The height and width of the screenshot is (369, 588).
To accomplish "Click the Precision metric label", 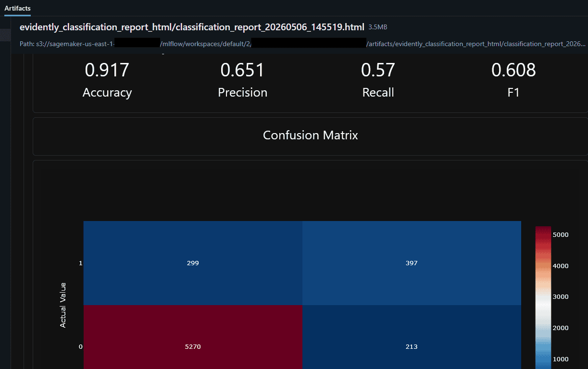I will coord(243,93).
